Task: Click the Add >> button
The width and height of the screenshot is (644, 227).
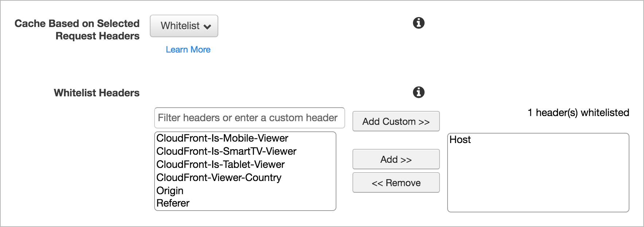Action: pyautogui.click(x=396, y=159)
